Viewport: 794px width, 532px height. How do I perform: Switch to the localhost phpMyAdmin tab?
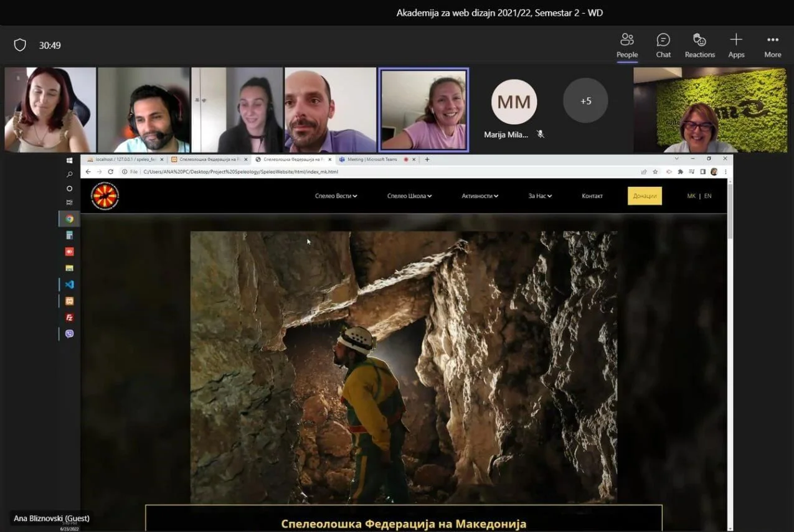tap(124, 159)
